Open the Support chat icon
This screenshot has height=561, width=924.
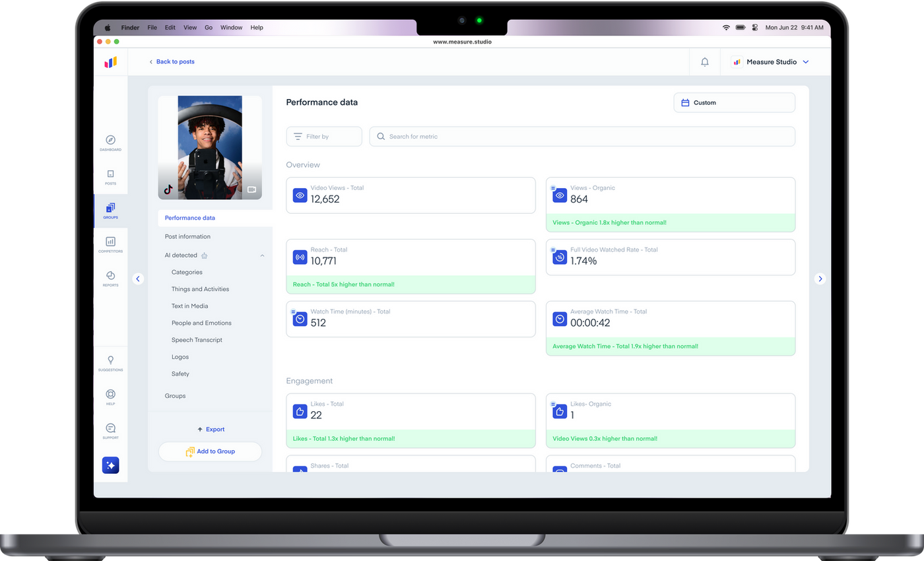pos(110,428)
